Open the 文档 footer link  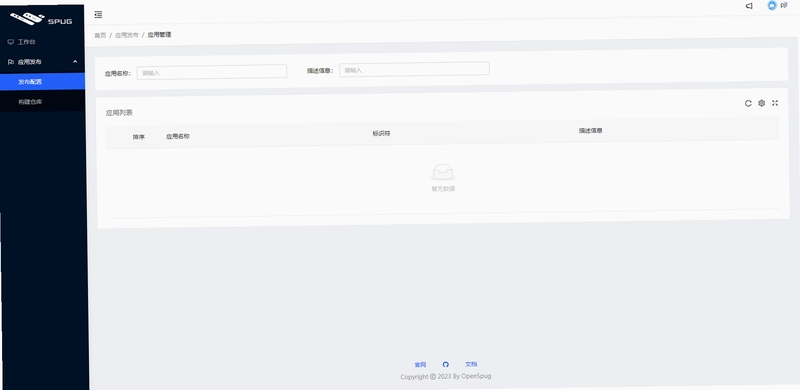click(471, 364)
